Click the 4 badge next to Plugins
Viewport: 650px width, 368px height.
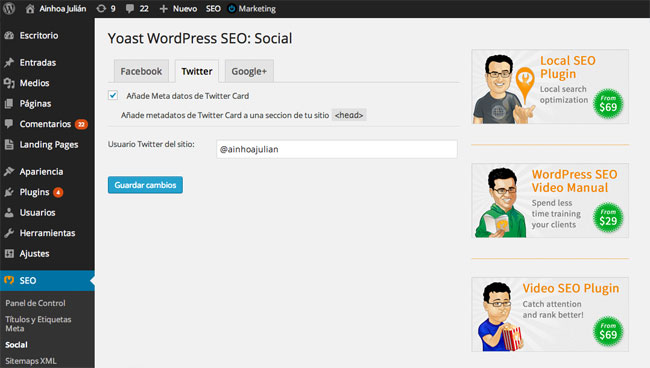click(58, 192)
